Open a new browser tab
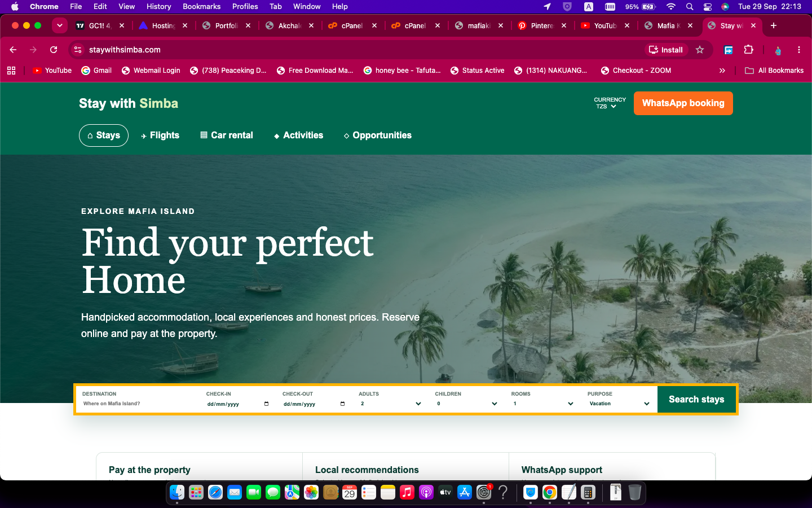Viewport: 812px width, 508px height. [x=774, y=25]
